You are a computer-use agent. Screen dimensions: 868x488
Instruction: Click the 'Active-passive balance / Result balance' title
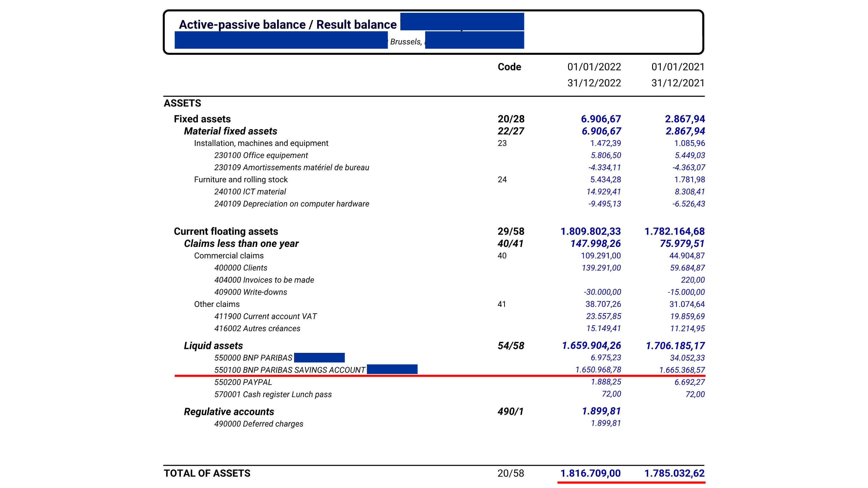click(288, 24)
